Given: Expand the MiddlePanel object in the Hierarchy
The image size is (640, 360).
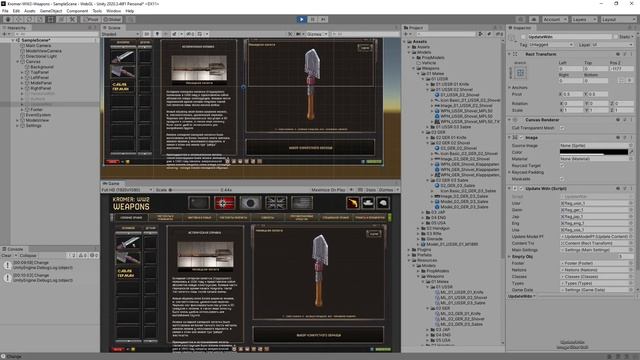Looking at the screenshot, I should (x=22, y=83).
